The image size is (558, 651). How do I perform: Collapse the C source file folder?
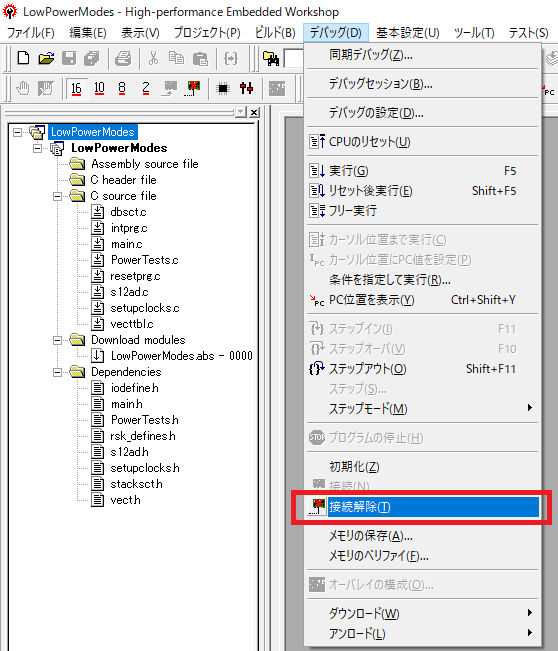tap(57, 196)
